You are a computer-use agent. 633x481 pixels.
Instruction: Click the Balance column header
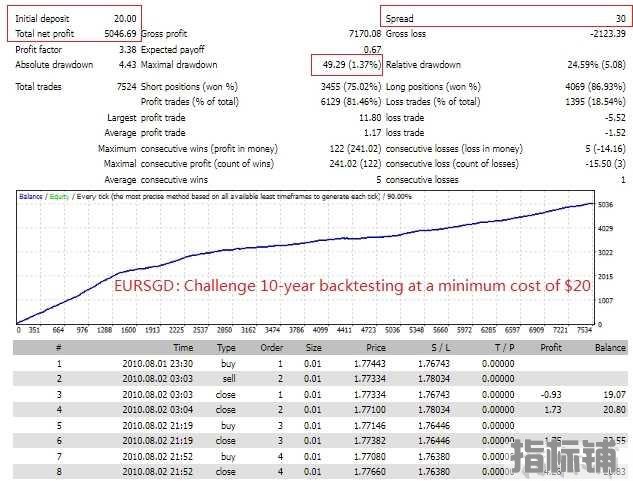[x=610, y=348]
